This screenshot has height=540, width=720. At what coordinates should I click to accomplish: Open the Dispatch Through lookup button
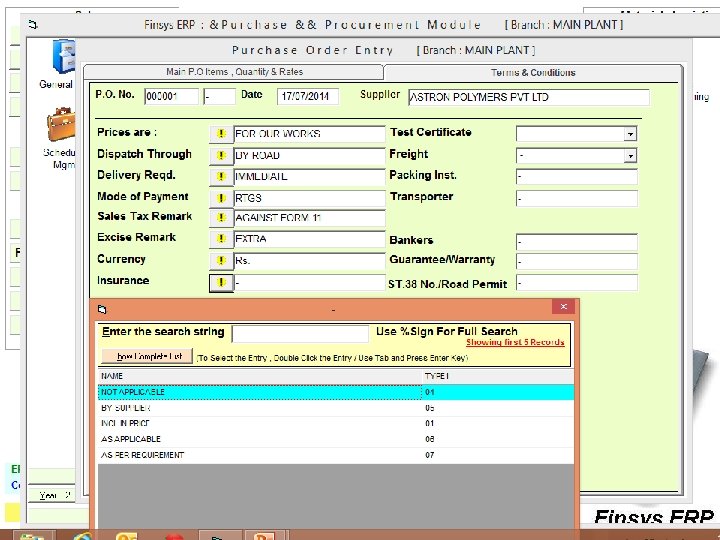[221, 155]
